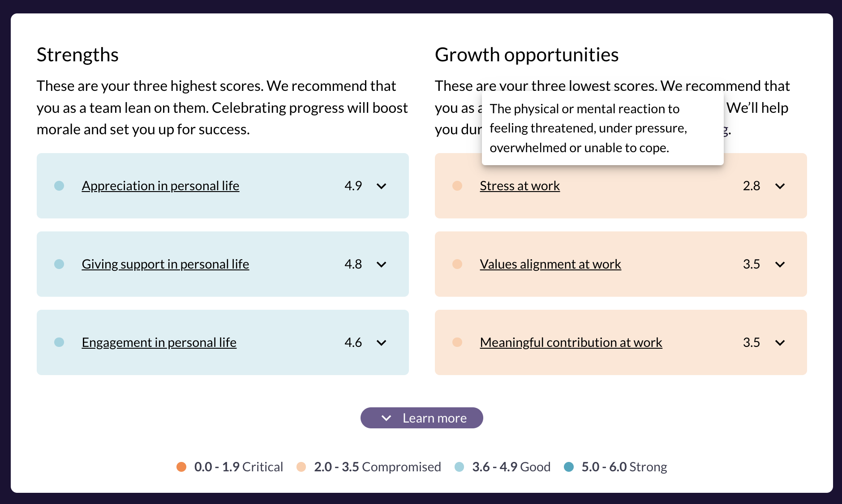Open the Stress at work link
The height and width of the screenshot is (504, 842).
click(x=520, y=186)
